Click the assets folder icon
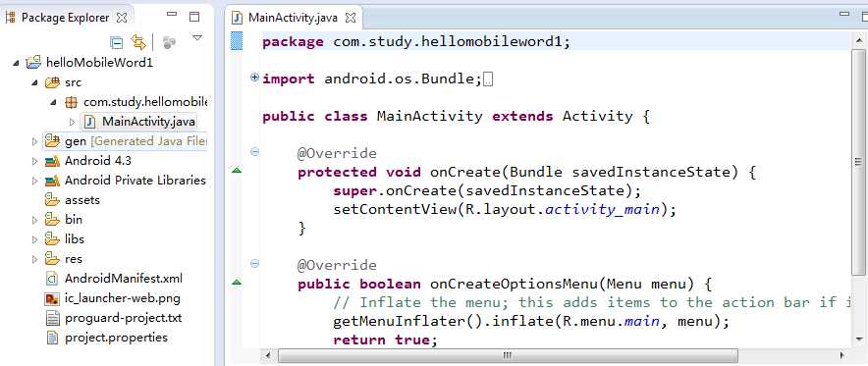This screenshot has width=868, height=366. pos(52,199)
